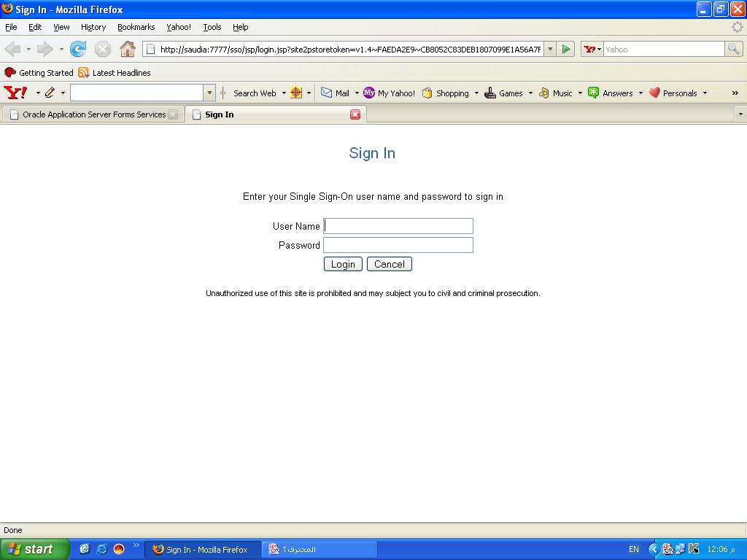
Task: Open the Windows Start menu
Action: click(34, 549)
